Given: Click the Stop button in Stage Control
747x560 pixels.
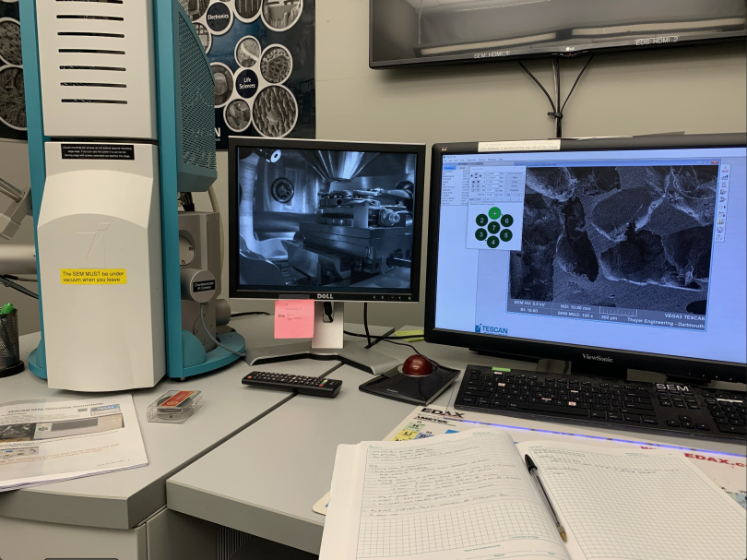Looking at the screenshot, I should click(x=515, y=178).
